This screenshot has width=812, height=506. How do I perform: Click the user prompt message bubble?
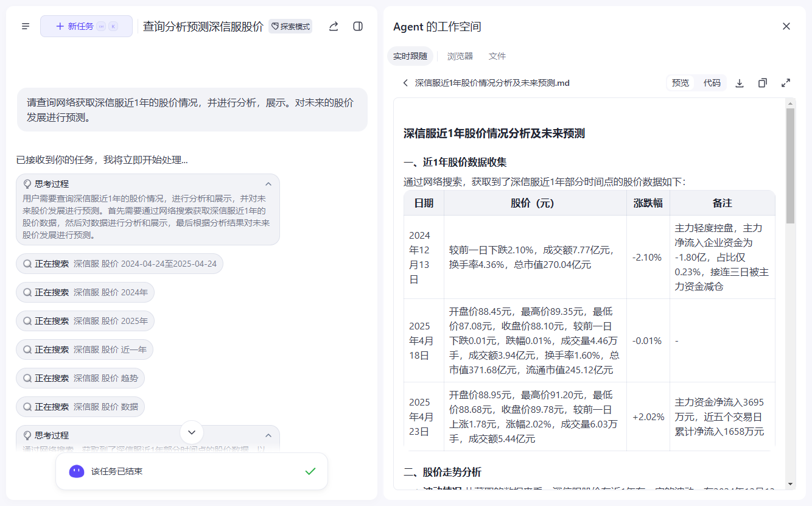[x=192, y=110]
